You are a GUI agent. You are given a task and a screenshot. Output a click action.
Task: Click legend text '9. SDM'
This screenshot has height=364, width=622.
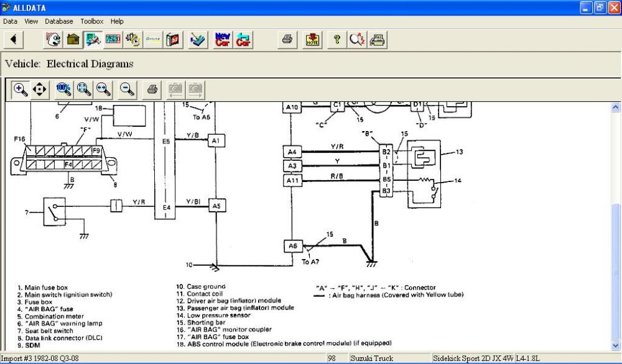[29, 345]
